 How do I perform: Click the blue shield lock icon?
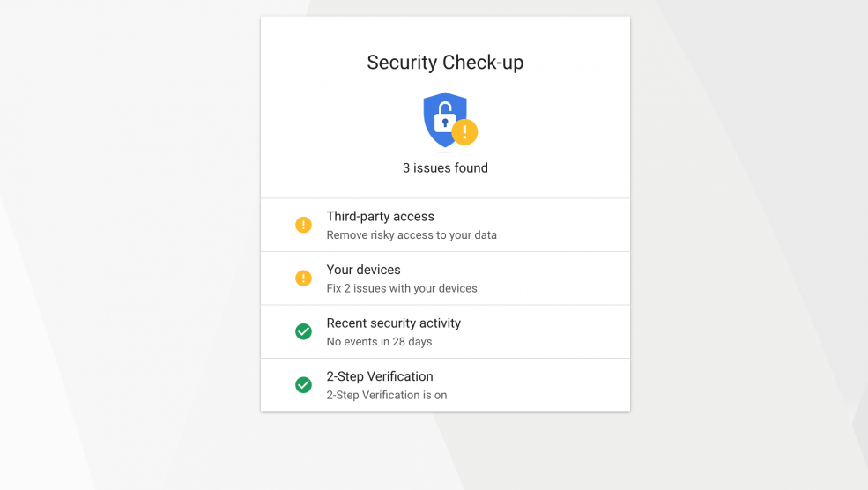pos(442,117)
